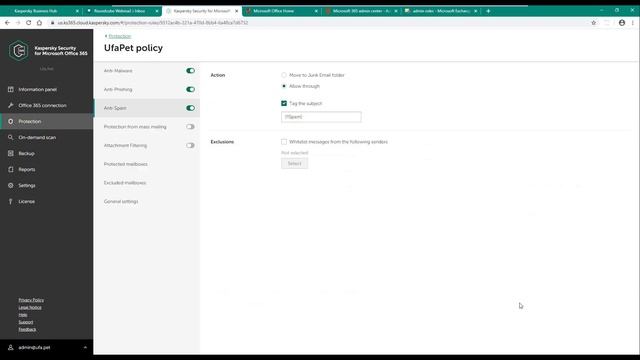The height and width of the screenshot is (360, 640).
Task: Click the License key icon in sidebar
Action: tap(11, 201)
